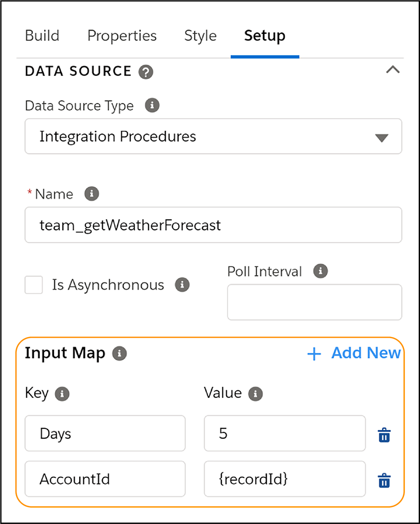Show info icon next to Key label
This screenshot has width=420, height=524.
coord(62,394)
